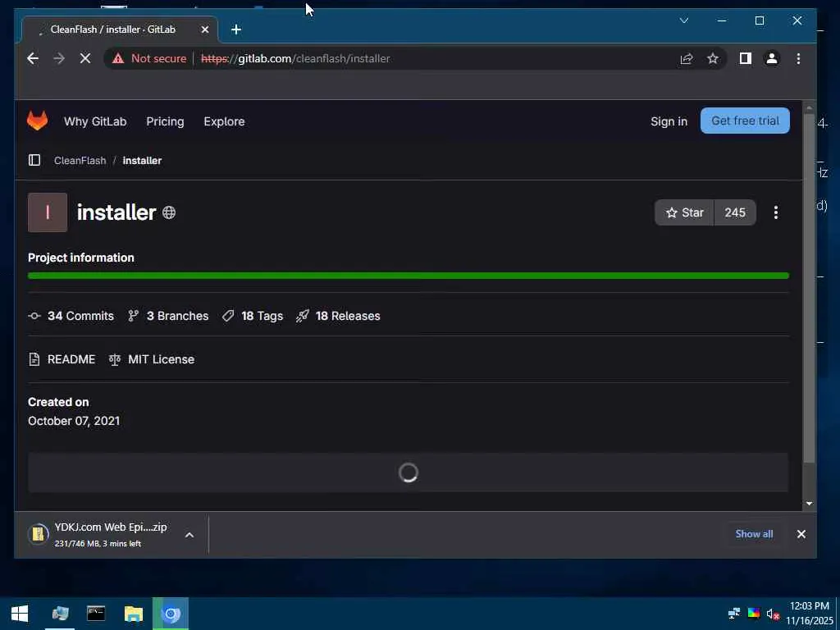
Task: Click the October 07, 2021 date text
Action: click(74, 421)
